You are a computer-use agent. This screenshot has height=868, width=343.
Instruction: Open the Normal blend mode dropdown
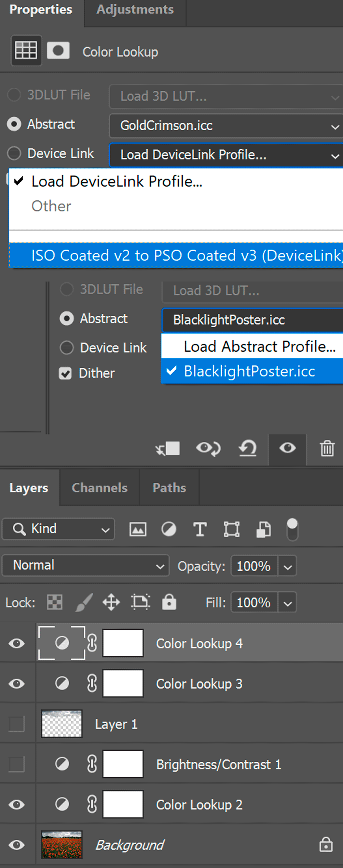point(85,565)
